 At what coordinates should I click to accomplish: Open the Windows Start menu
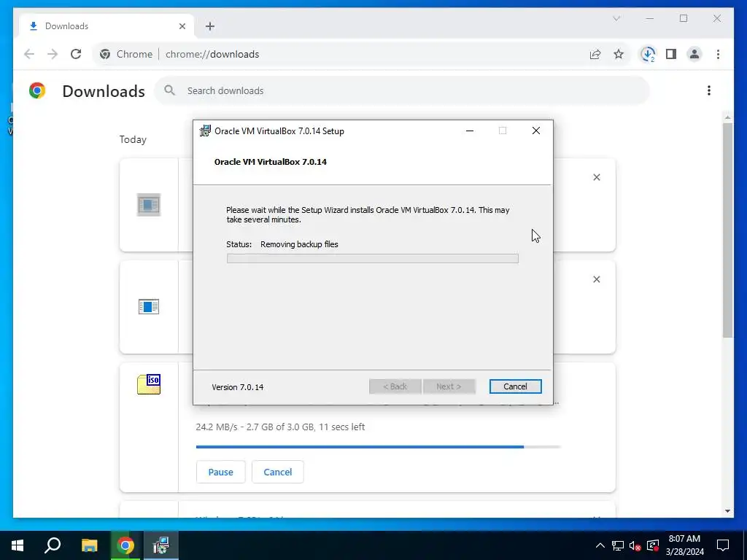[x=18, y=545]
